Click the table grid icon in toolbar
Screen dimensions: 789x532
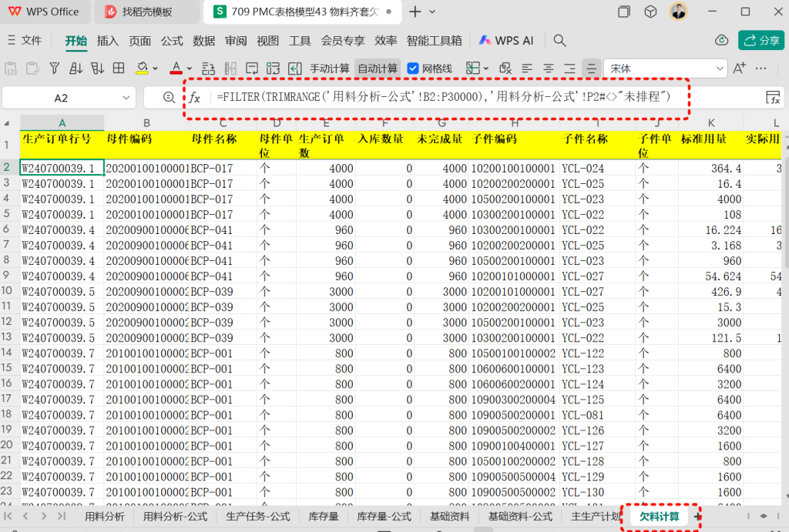tap(119, 69)
